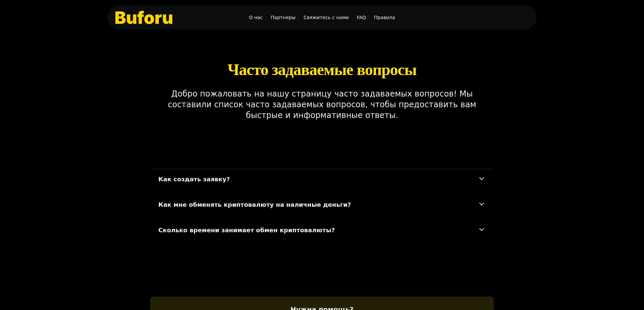644x310 pixels.
Task: Open the "О нас" page
Action: pos(256,17)
